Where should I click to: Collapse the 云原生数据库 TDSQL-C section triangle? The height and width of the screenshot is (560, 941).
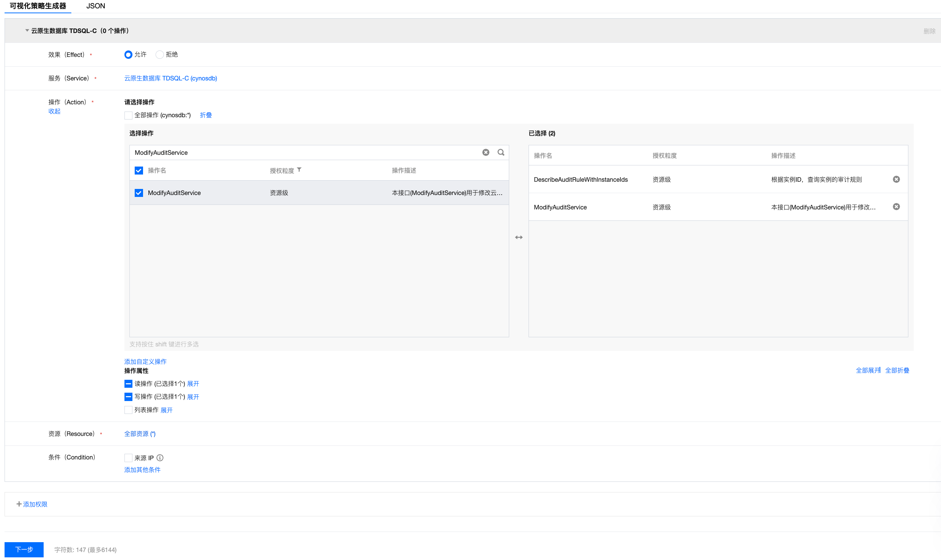pos(27,30)
